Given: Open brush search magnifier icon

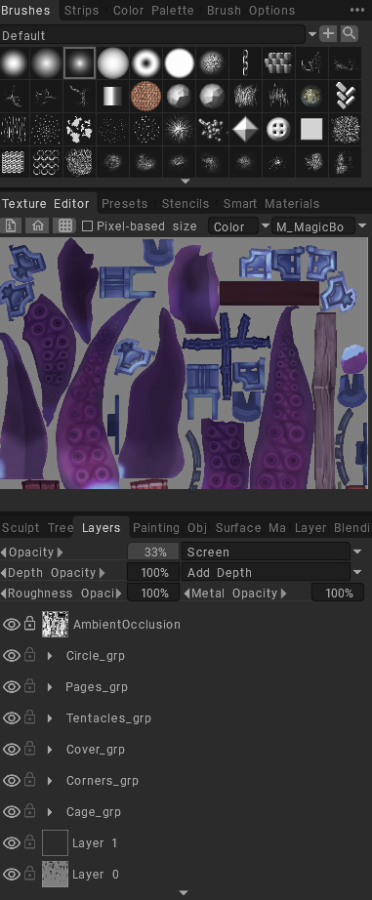Looking at the screenshot, I should pos(349,33).
